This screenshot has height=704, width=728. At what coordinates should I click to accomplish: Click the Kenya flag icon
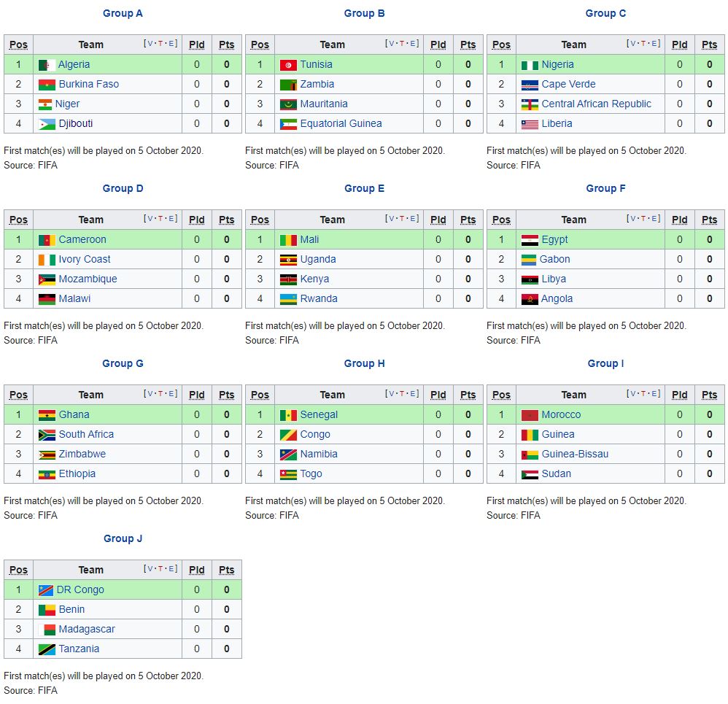pos(288,279)
